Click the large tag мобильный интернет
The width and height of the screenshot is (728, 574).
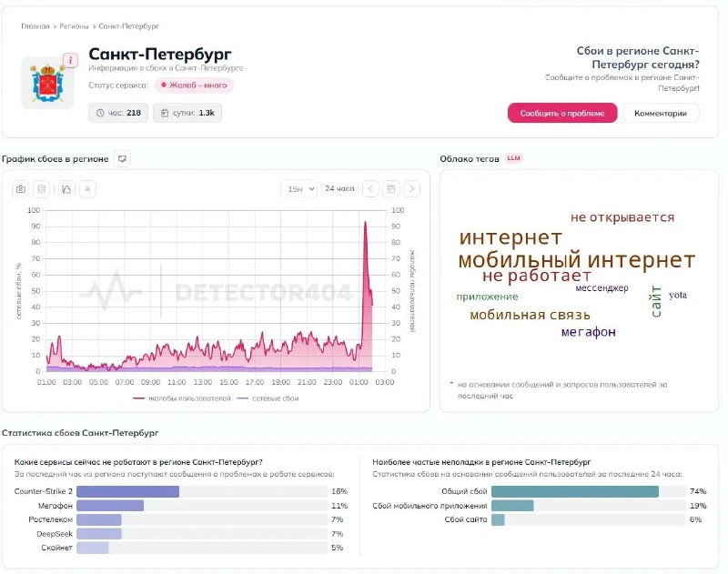576,259
